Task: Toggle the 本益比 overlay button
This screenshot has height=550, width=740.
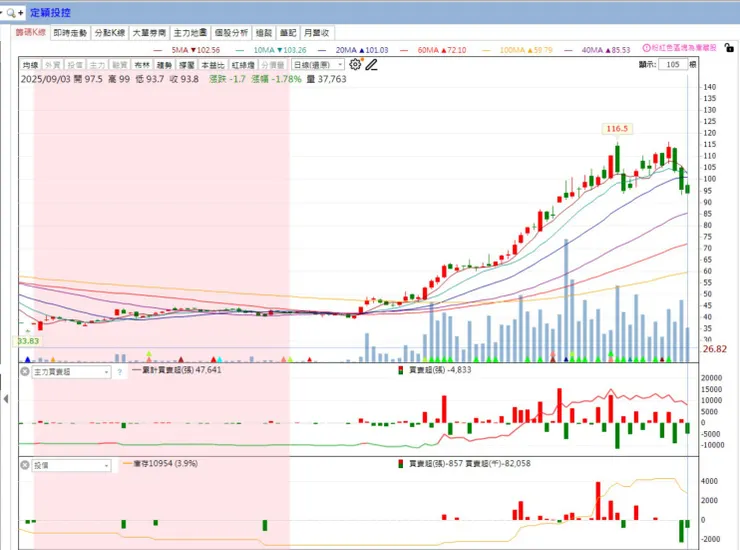Action: coord(213,65)
